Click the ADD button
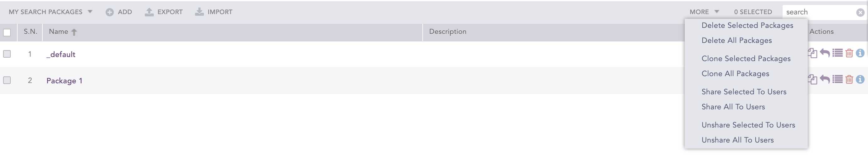The height and width of the screenshot is (156, 868). (119, 12)
